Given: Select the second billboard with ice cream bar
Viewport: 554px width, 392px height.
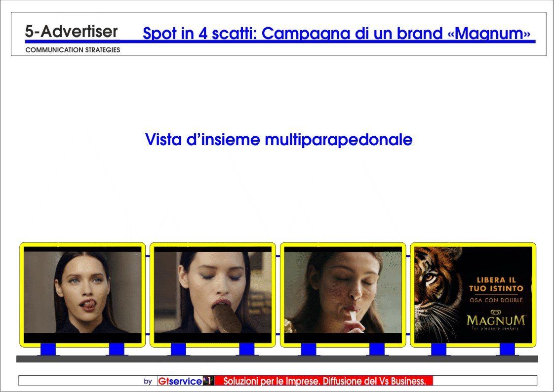Looking at the screenshot, I should [213, 295].
